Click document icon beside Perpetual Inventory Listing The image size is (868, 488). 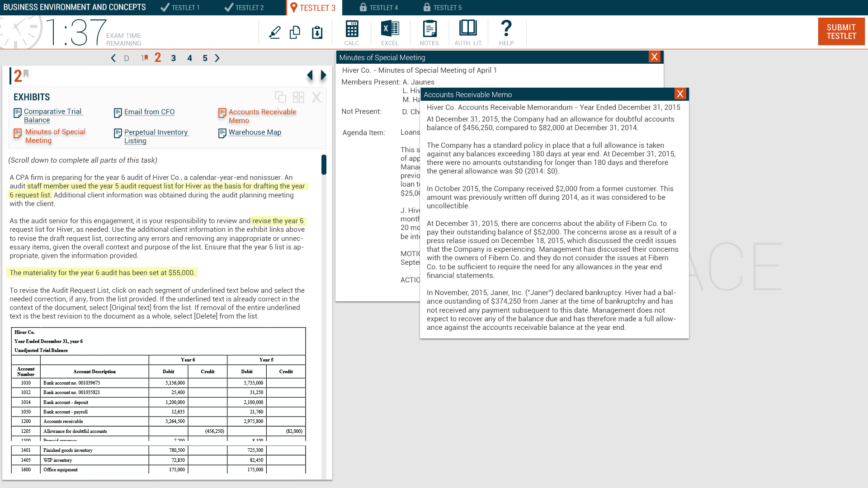[x=118, y=134]
